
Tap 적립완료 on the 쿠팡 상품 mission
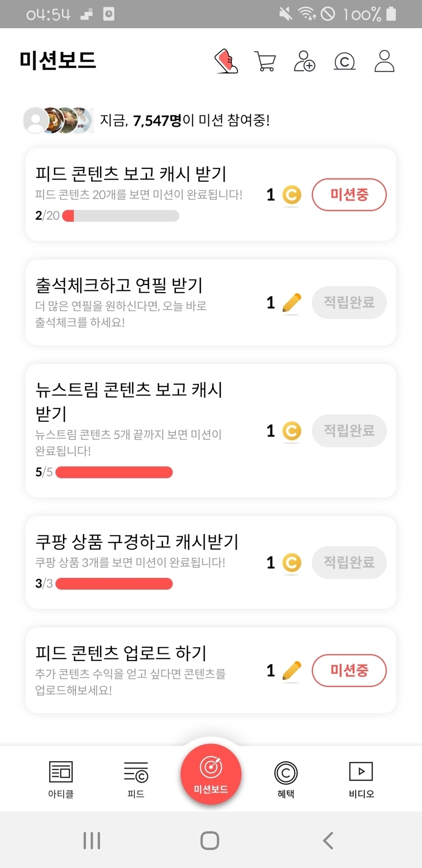tap(349, 562)
